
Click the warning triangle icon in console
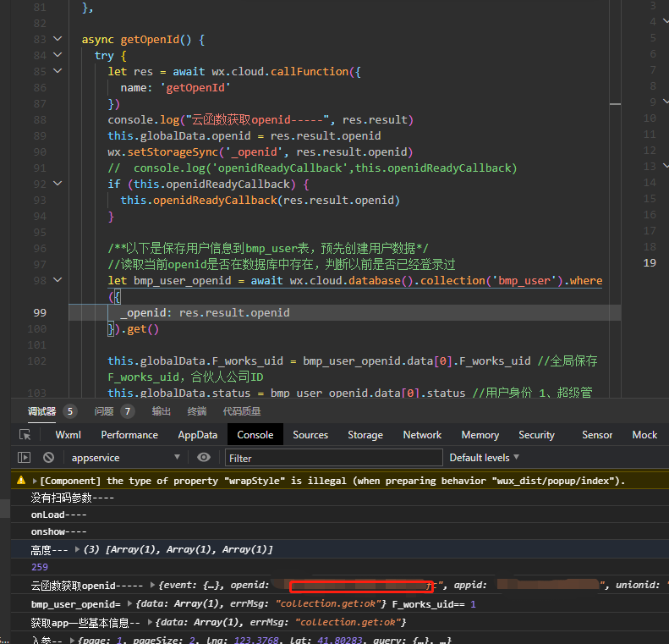pyautogui.click(x=21, y=480)
